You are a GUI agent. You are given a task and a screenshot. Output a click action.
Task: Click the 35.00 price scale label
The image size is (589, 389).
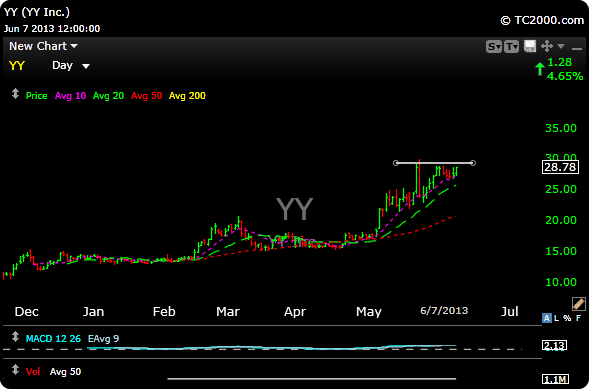pos(560,128)
